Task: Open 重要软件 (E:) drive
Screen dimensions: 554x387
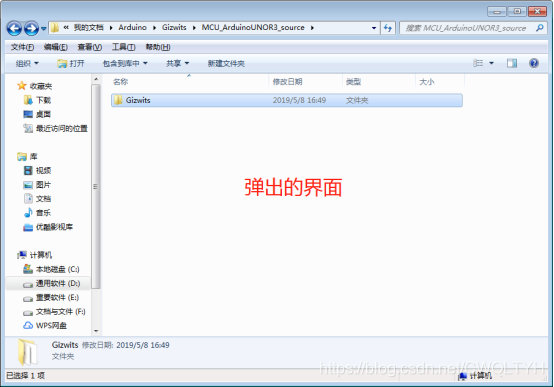Action: click(x=51, y=298)
